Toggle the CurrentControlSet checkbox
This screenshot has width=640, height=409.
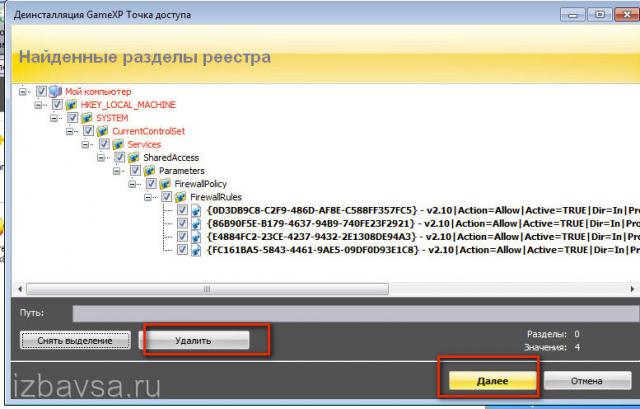click(88, 131)
